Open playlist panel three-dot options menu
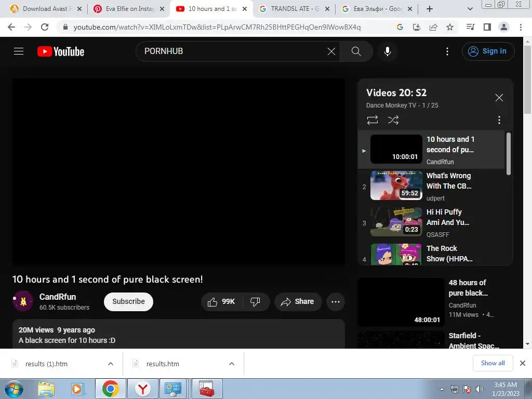The width and height of the screenshot is (532, 399). coord(499,120)
